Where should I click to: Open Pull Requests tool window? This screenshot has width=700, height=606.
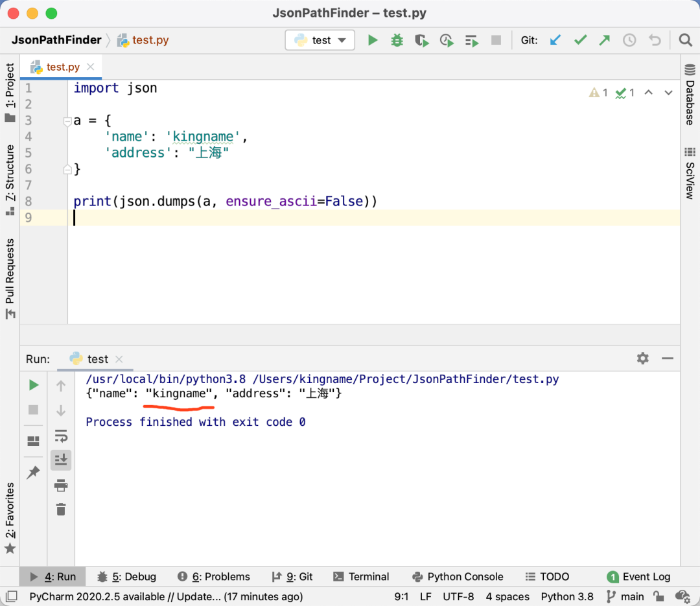(x=10, y=279)
